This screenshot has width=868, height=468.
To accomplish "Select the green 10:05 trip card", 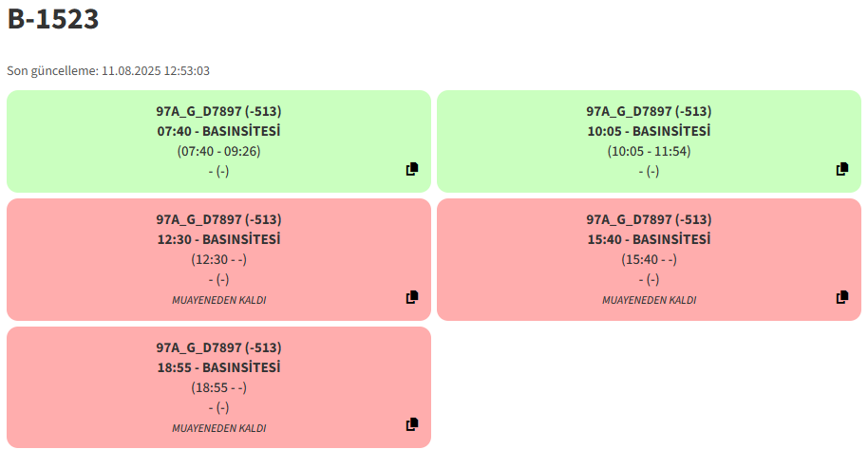I will (x=649, y=141).
